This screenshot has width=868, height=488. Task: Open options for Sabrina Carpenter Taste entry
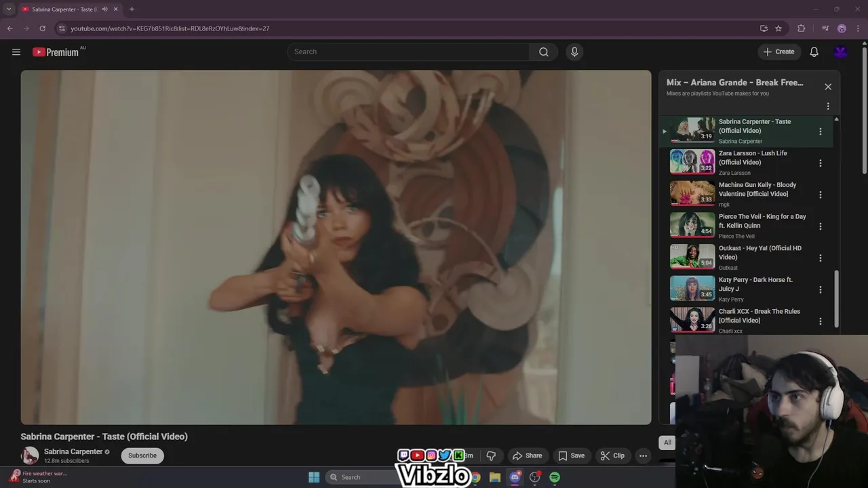(821, 131)
